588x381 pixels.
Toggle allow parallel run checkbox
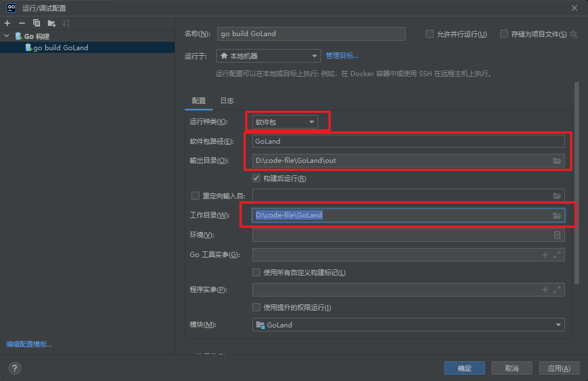(x=430, y=34)
